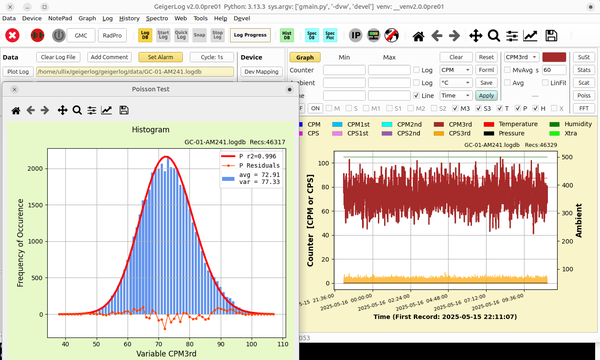Image resolution: width=600 pixels, height=360 pixels.
Task: Open the History menu
Action: click(x=129, y=18)
